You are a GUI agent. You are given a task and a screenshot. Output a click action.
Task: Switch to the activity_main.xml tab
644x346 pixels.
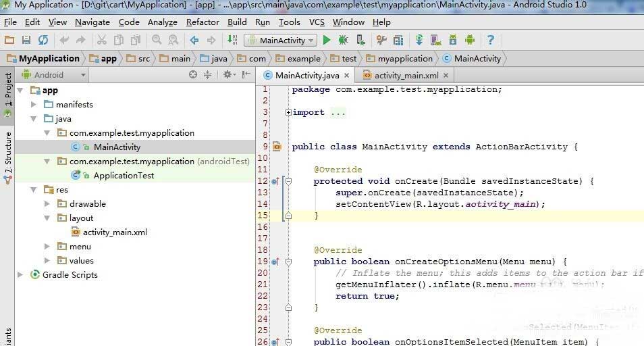[x=406, y=75]
